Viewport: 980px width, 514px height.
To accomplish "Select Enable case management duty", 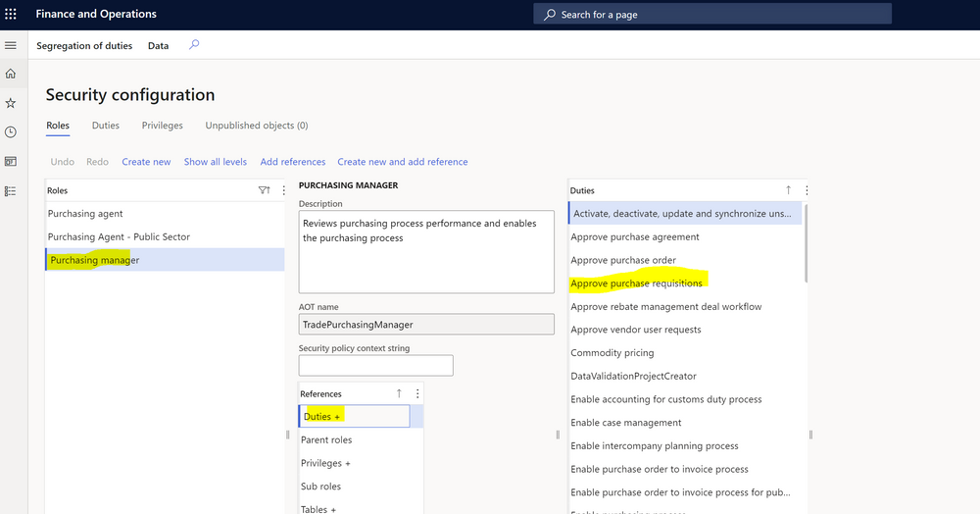I will point(685,423).
